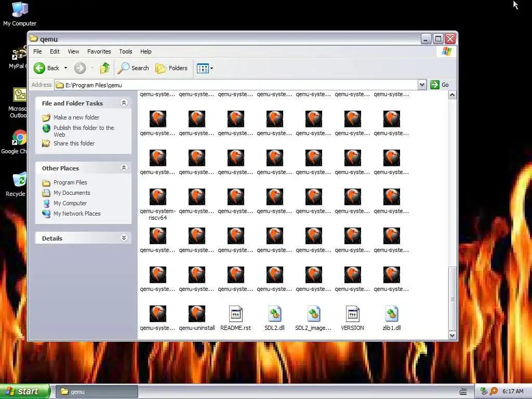Go to My Documents link
This screenshot has width=532, height=399.
click(x=72, y=193)
